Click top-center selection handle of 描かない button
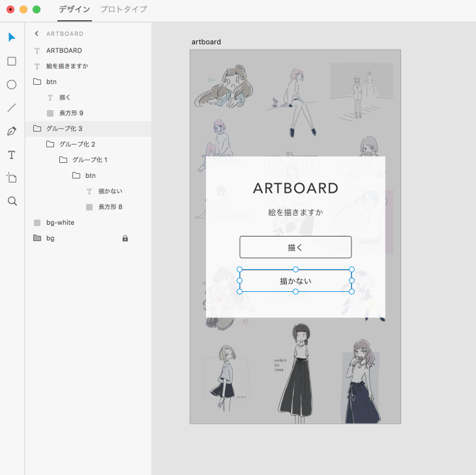This screenshot has width=476, height=475. (x=295, y=269)
